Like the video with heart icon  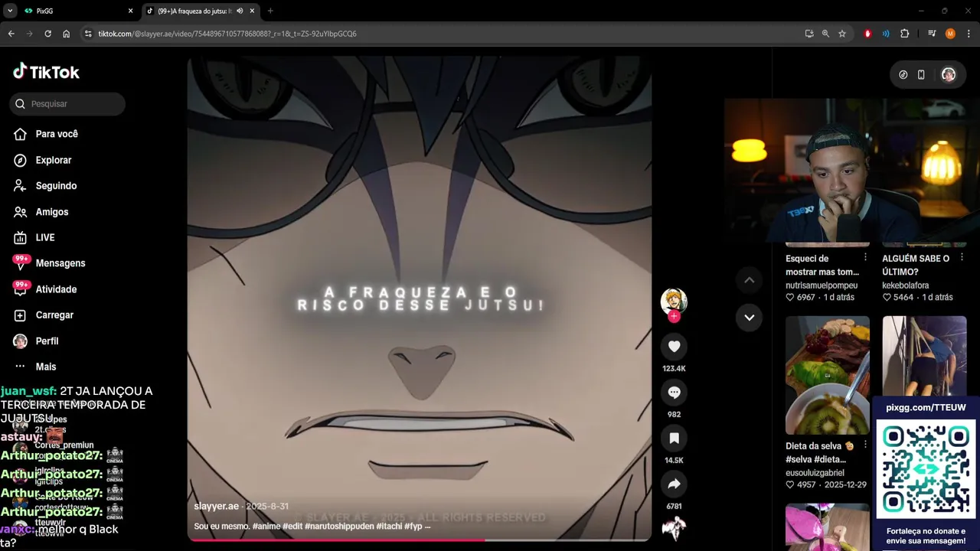click(x=674, y=347)
